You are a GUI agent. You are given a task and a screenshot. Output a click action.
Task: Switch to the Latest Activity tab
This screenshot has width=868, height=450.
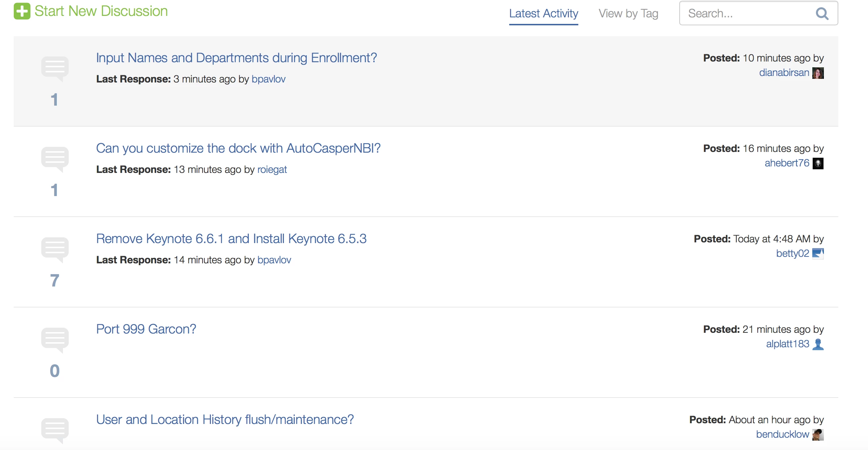click(x=543, y=14)
